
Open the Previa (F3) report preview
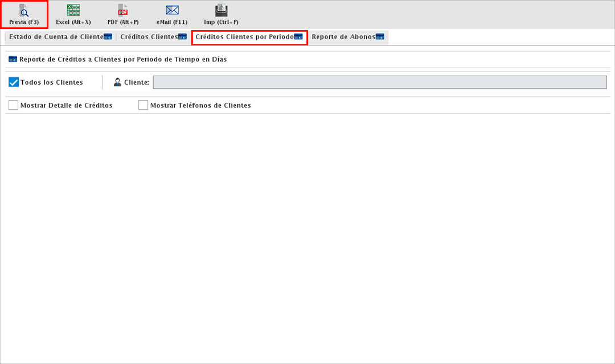(24, 14)
